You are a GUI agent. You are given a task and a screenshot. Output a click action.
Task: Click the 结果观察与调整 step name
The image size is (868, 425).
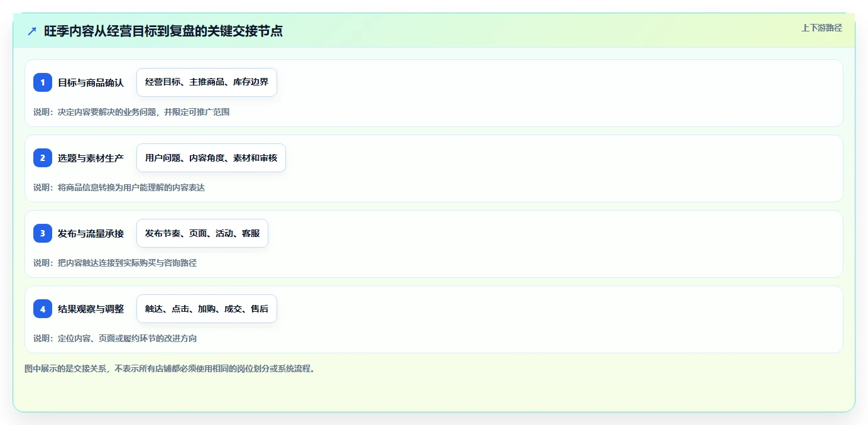91,309
